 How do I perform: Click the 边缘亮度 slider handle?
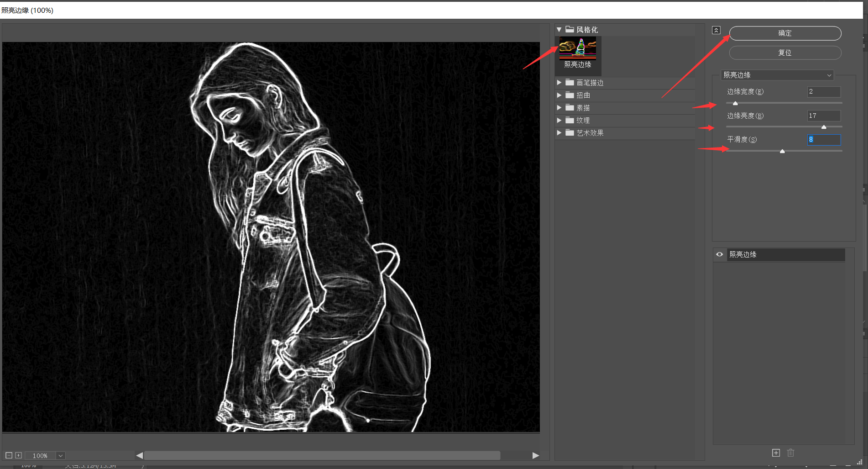click(824, 127)
